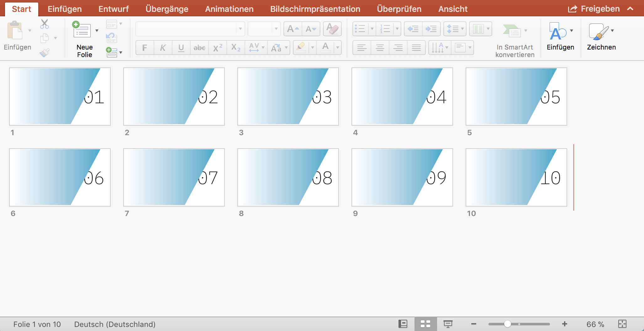Expand the Zeichnen dropdown arrow
This screenshot has height=331, width=644.
coord(612,31)
